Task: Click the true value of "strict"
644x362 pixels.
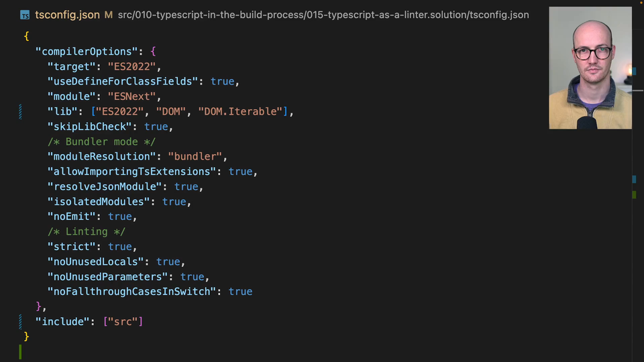Action: (x=120, y=247)
